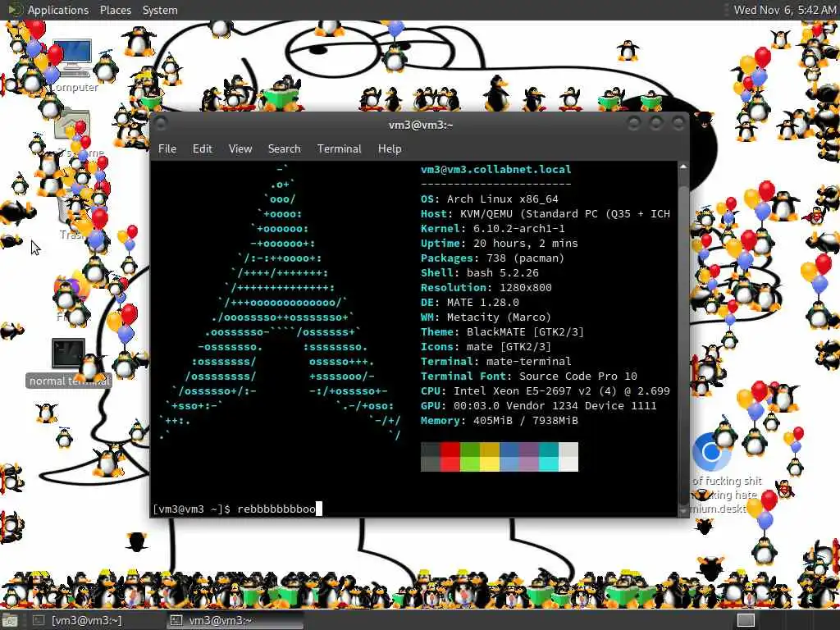The image size is (840, 630).
Task: Click the clock showing Wed Nov 6
Action: pyautogui.click(x=784, y=10)
